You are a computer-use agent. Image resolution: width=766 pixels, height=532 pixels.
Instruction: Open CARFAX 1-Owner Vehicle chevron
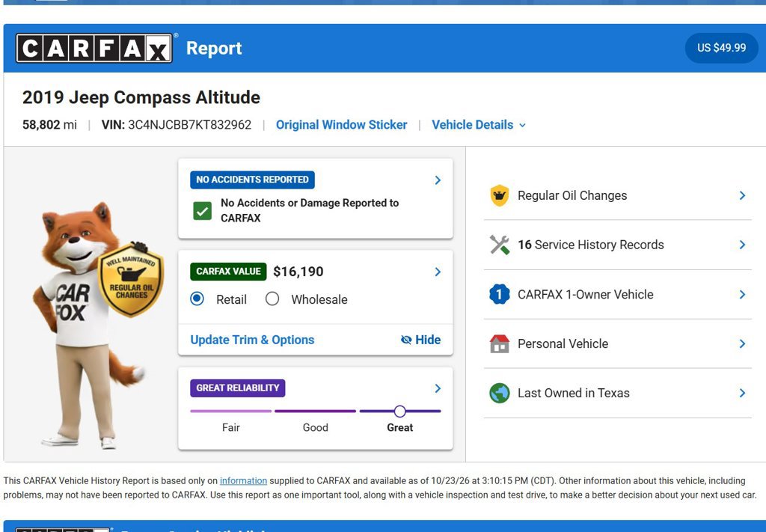coord(742,295)
